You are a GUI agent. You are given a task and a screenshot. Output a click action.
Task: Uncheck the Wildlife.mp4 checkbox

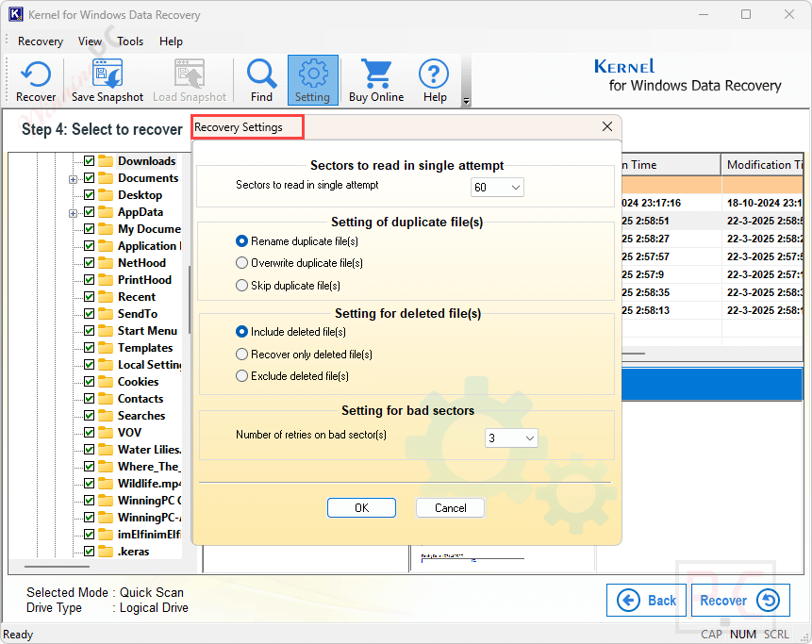[89, 484]
